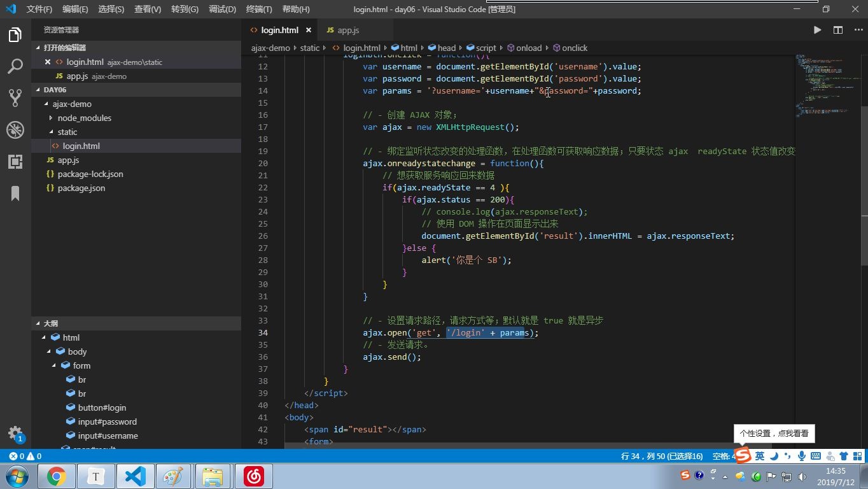The image size is (868, 489).
Task: Open the 终端(T) menu
Action: pos(259,9)
